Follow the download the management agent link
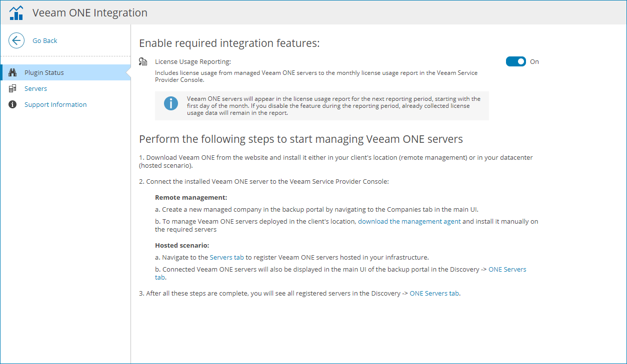Screen dimensions: 627x364 coord(409,222)
